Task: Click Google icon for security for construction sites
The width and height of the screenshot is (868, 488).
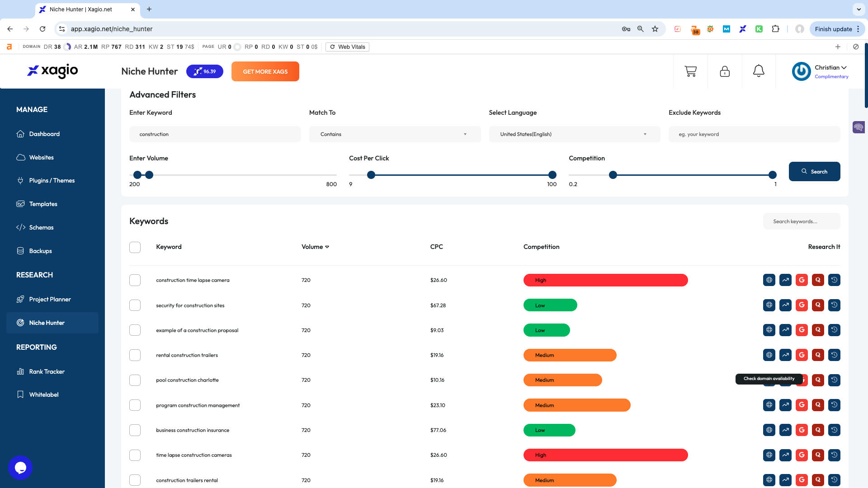Action: [802, 305]
